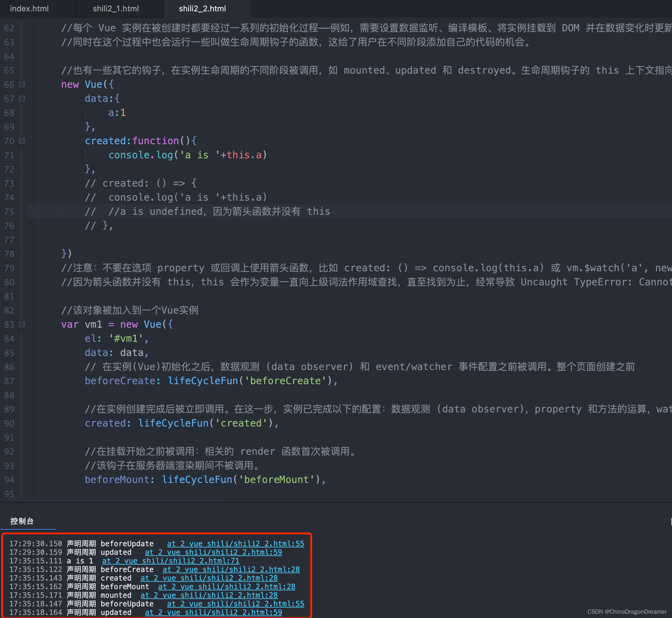Screen dimensions: 672x618
Task: Click the comment line 75 about 箭头函数
Action: click(x=208, y=212)
